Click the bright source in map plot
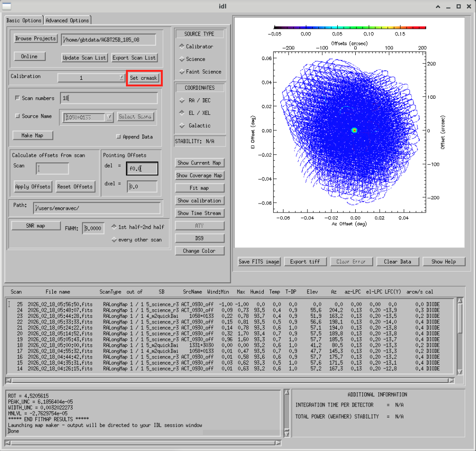Screen dimensions: 476x451 click(x=354, y=130)
